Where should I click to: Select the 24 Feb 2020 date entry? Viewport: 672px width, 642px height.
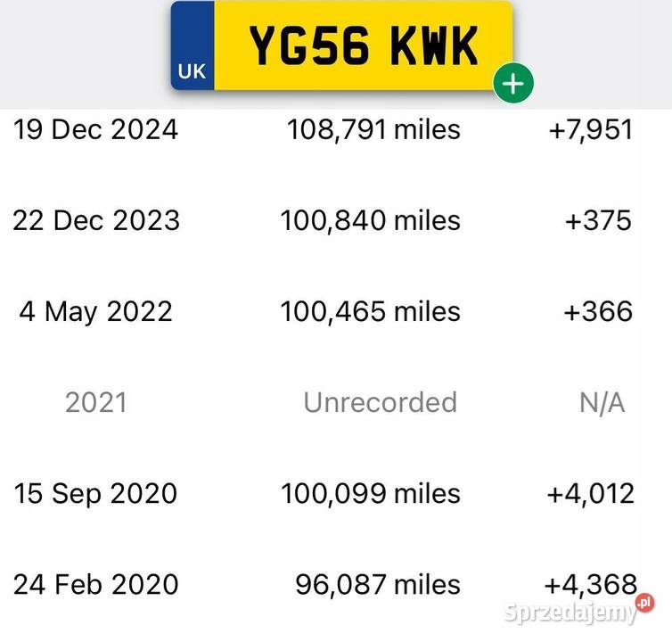(95, 584)
